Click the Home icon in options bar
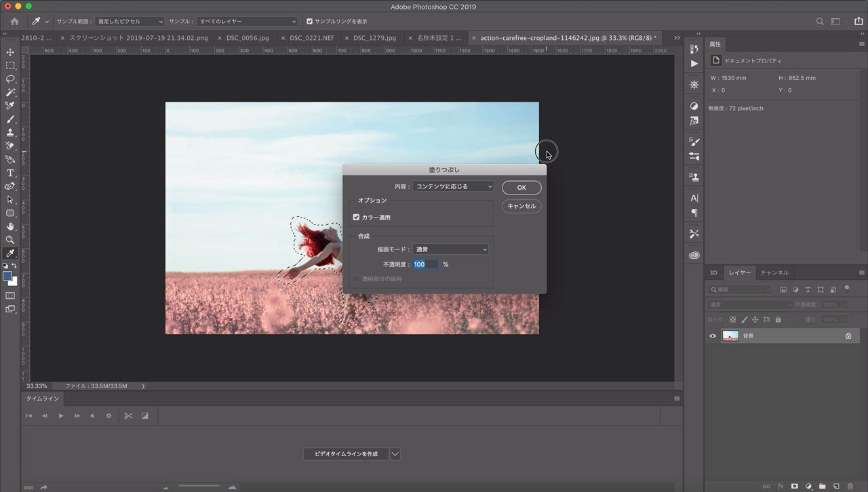Image resolution: width=868 pixels, height=492 pixels. point(14,21)
